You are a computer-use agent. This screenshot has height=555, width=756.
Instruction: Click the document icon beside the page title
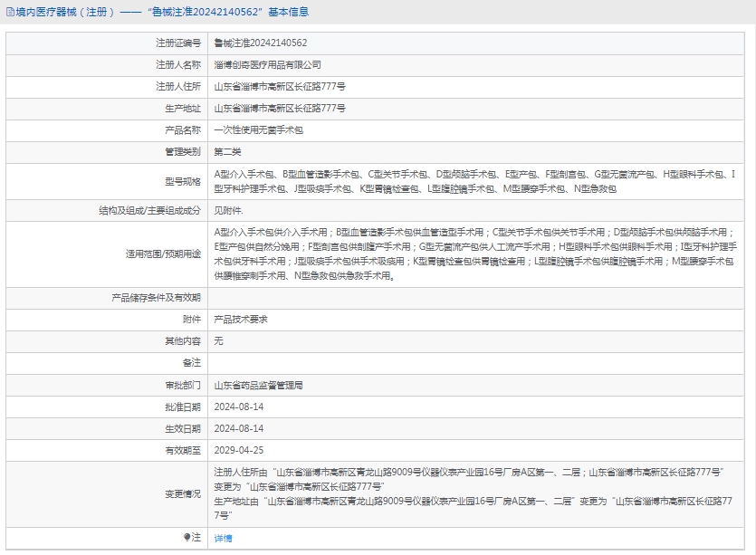tap(9, 12)
